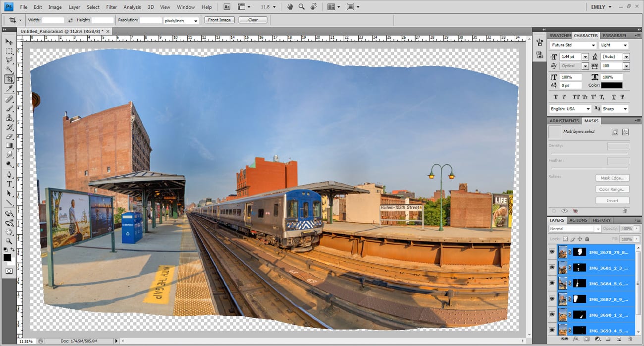Activate the Hand tool in the toolbox

9,231
